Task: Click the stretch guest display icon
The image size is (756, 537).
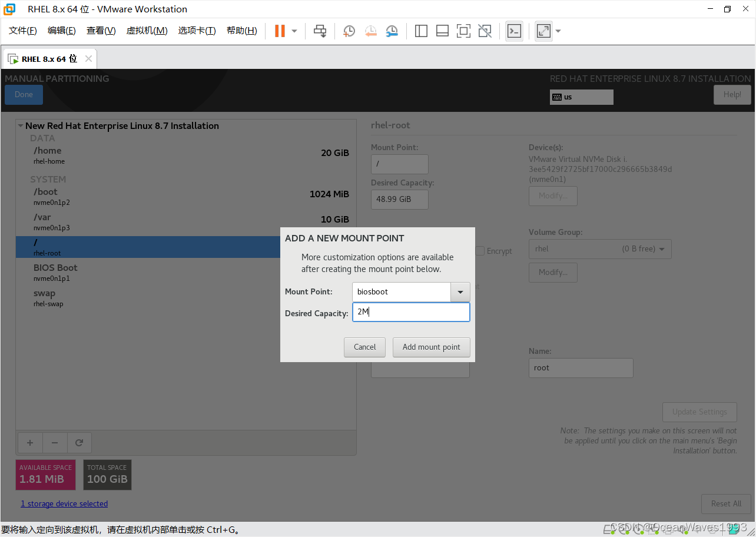Action: [543, 31]
